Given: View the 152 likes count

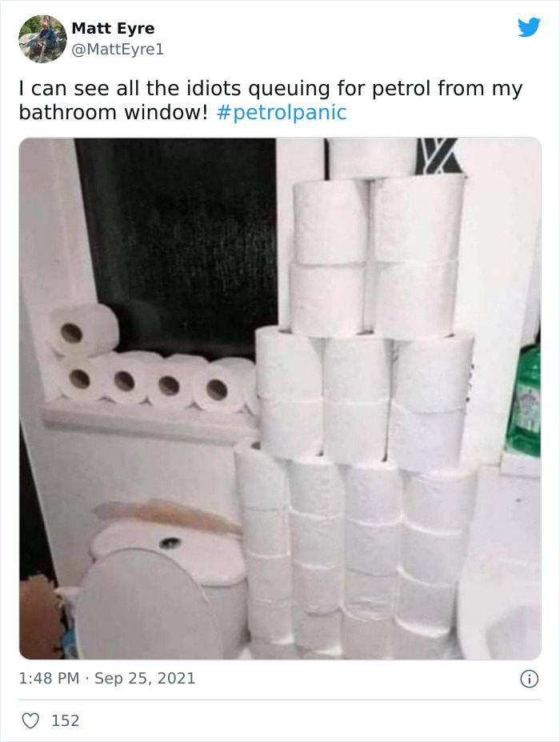Looking at the screenshot, I should [66, 720].
